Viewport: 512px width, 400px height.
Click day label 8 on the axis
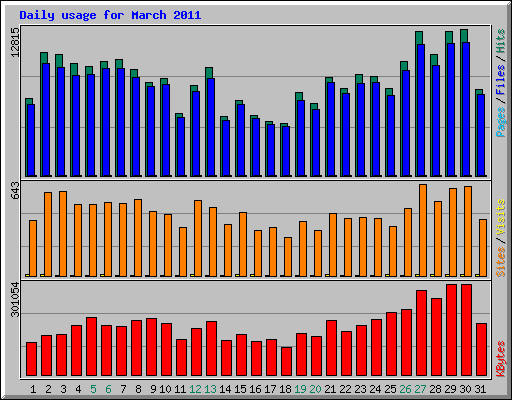tap(138, 389)
